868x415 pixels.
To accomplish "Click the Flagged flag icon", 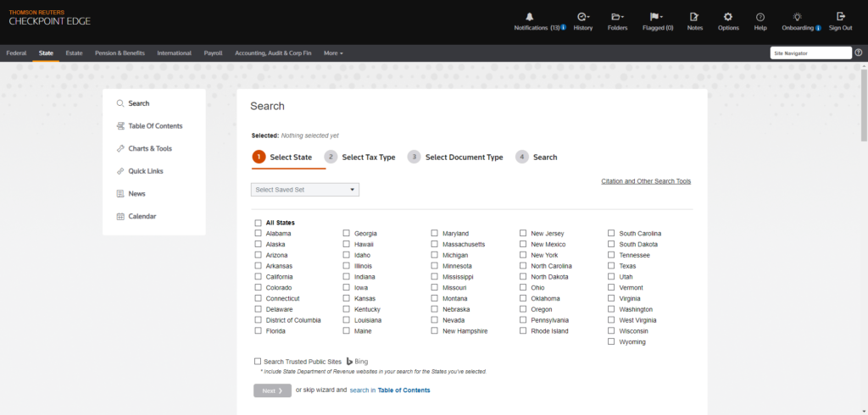I will [x=654, y=16].
